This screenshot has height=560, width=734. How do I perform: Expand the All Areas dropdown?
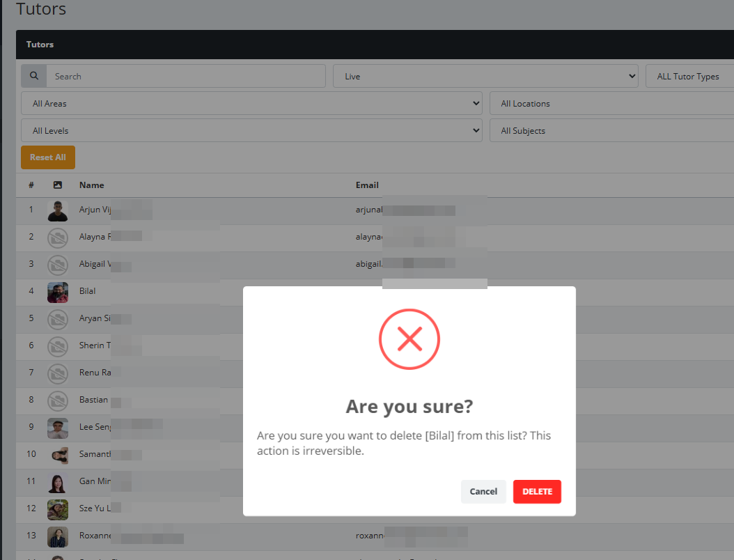[251, 104]
